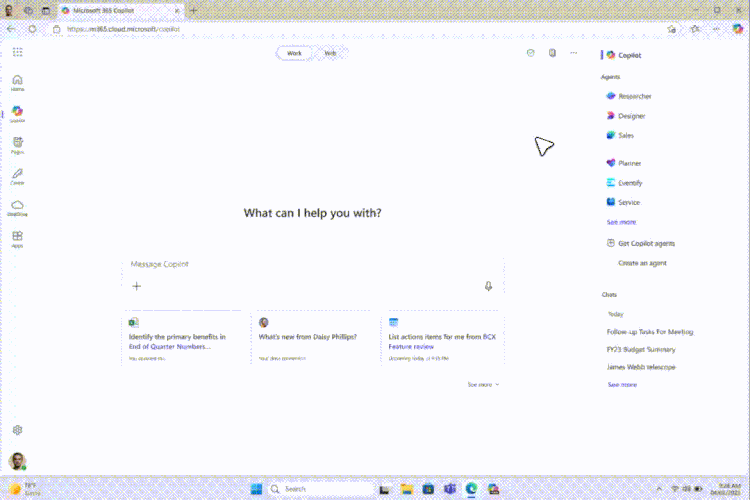The image size is (750, 500).
Task: Close the Microsoft 365 Copilot tab
Action: click(x=176, y=10)
